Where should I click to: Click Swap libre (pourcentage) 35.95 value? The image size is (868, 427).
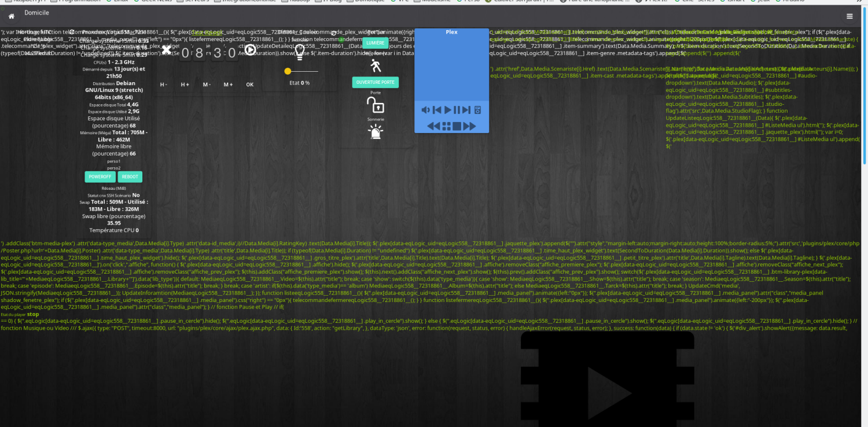tap(113, 219)
